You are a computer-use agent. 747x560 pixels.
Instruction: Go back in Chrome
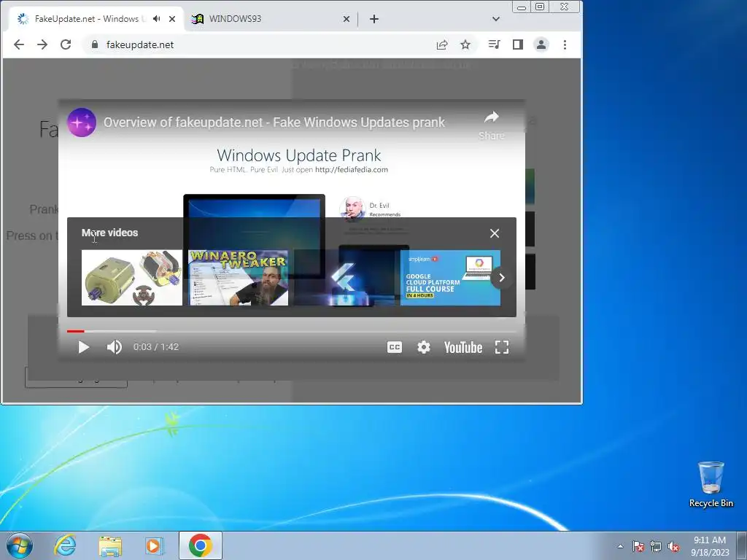[x=19, y=44]
